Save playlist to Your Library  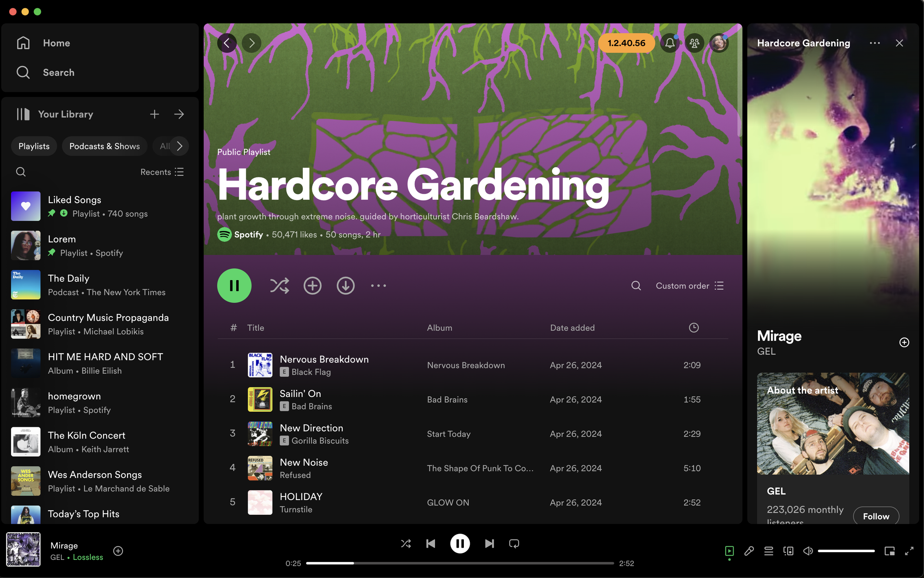point(312,286)
